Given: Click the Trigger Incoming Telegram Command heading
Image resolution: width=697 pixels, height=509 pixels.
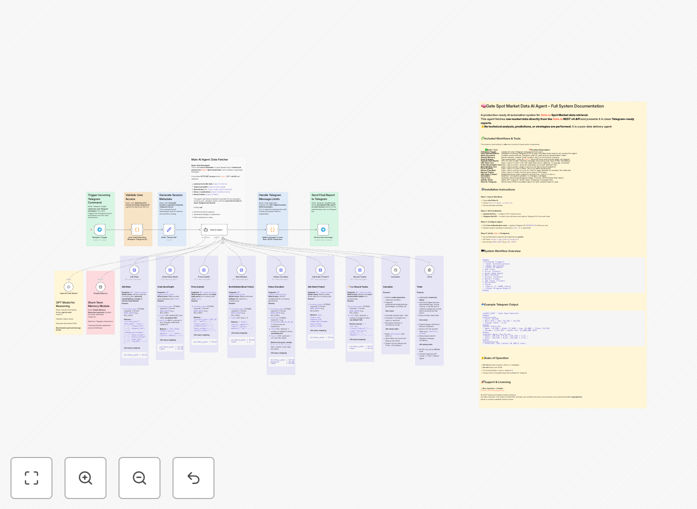Looking at the screenshot, I should (99, 199).
